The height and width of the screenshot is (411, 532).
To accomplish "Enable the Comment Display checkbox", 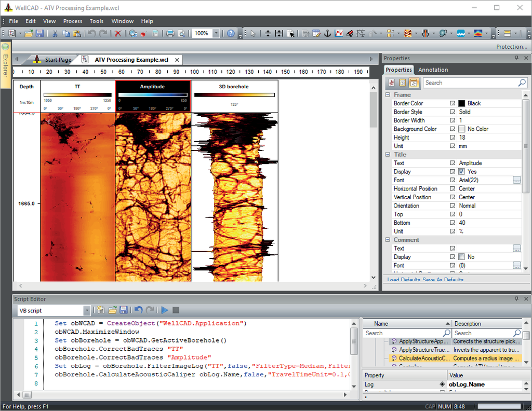I will coord(461,257).
